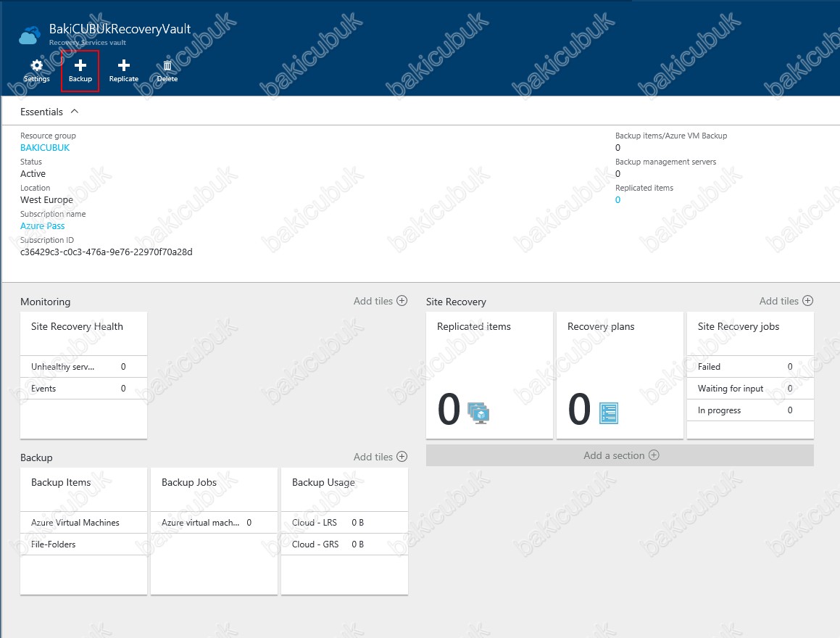840x638 pixels.
Task: Click the subscription ID value text
Action: pyautogui.click(x=106, y=252)
